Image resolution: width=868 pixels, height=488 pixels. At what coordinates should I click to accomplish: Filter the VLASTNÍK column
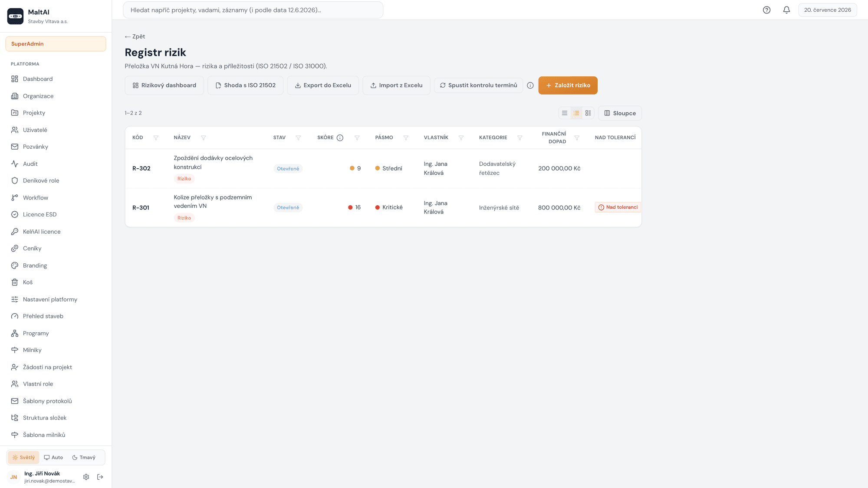pyautogui.click(x=461, y=138)
